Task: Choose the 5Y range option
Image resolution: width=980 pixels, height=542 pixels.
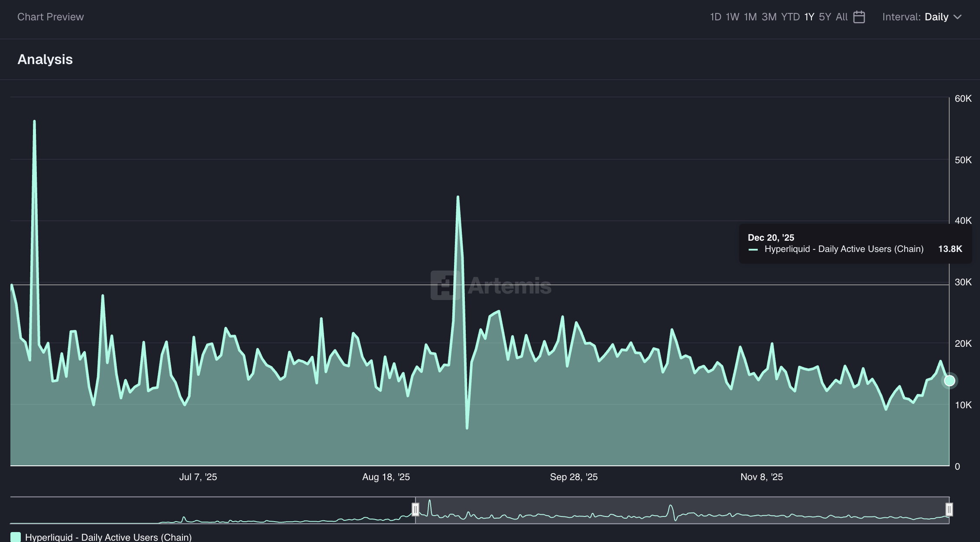Action: tap(825, 17)
